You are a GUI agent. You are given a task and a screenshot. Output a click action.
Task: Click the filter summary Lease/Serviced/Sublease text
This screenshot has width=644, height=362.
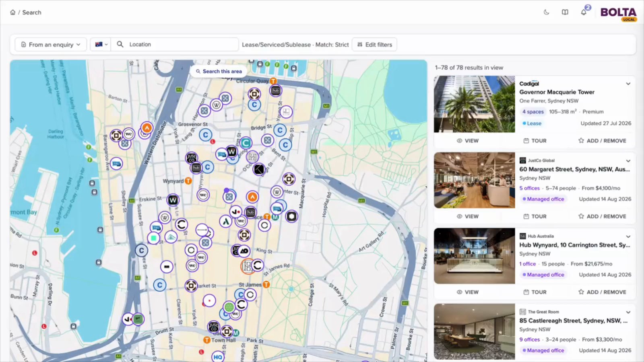coord(276,45)
